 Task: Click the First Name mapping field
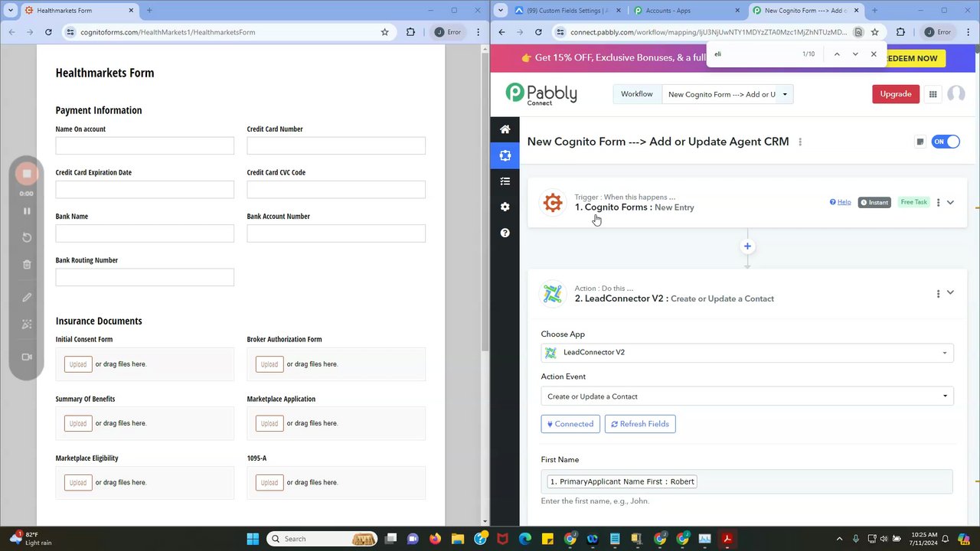click(747, 481)
